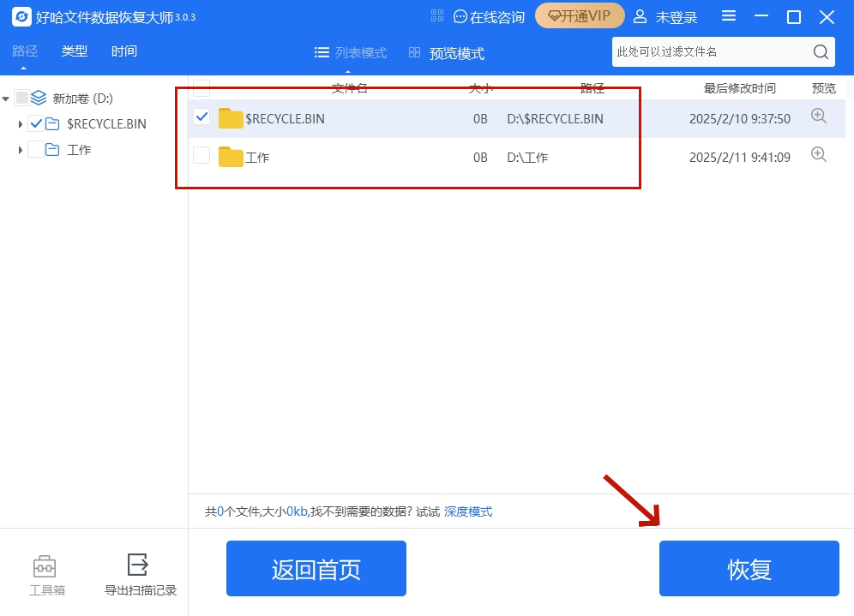Expand the $RECYCLE.BIN tree node arrow

(x=21, y=124)
